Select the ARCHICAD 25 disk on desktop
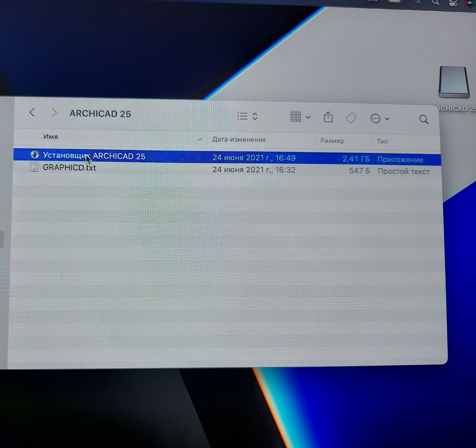Screen dimensions: 476x448 (x=454, y=82)
